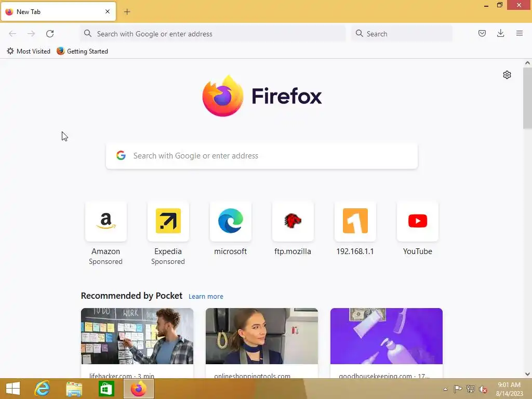Open the Downloads panel
This screenshot has height=399, width=532.
click(x=500, y=33)
